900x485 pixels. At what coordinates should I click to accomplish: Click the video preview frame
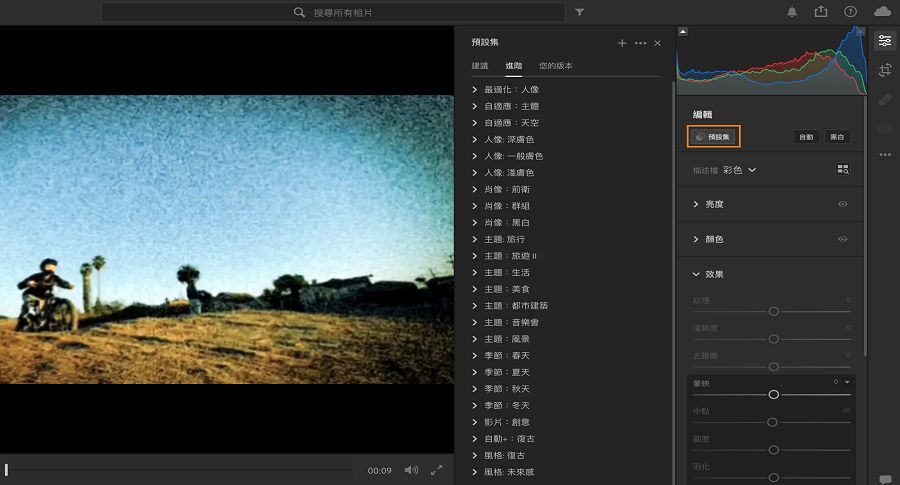[x=227, y=239]
